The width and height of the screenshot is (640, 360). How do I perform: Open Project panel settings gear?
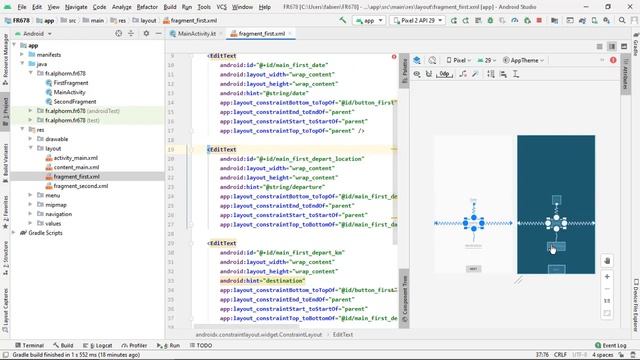pyautogui.click(x=146, y=33)
